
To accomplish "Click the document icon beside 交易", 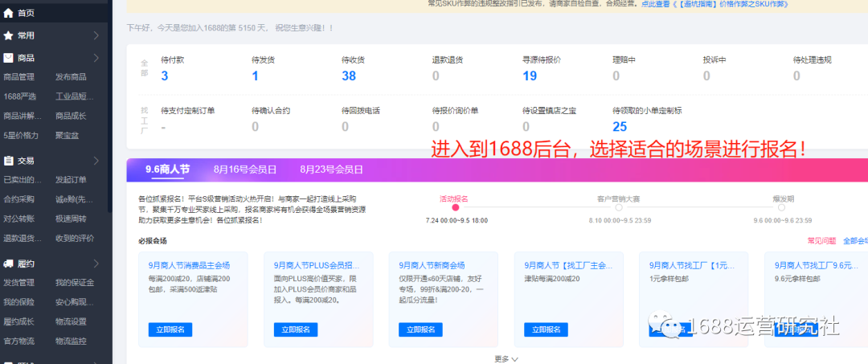I will [8, 161].
